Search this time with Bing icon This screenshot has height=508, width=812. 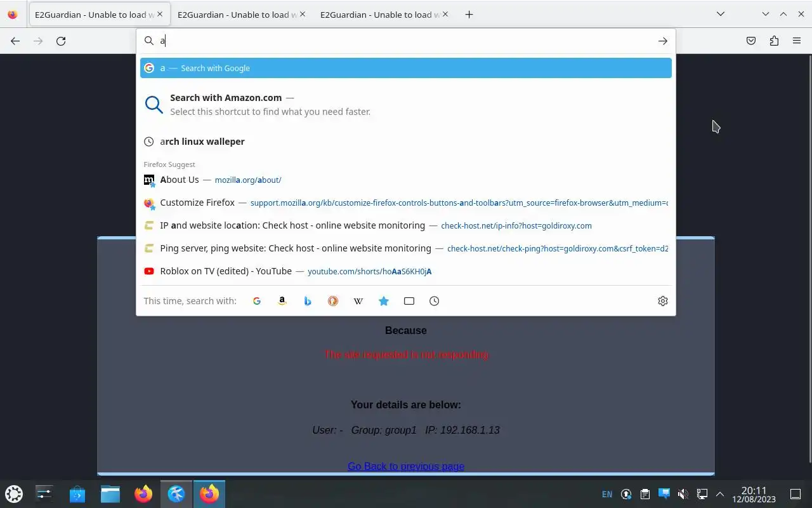(308, 301)
